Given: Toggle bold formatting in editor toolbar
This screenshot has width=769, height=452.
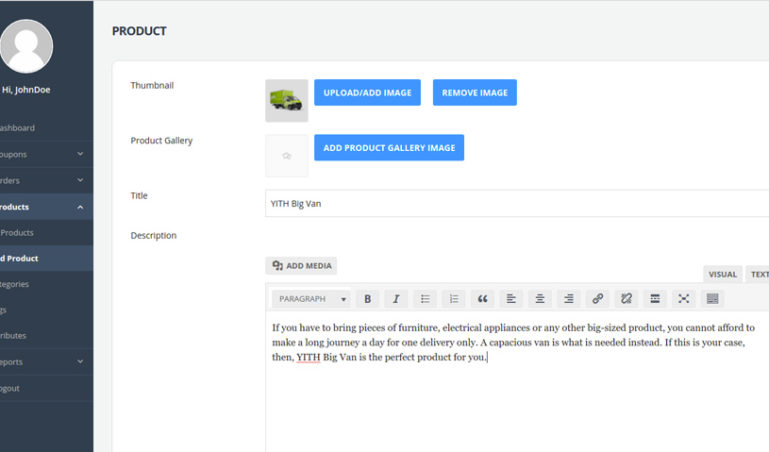Looking at the screenshot, I should coord(367,299).
